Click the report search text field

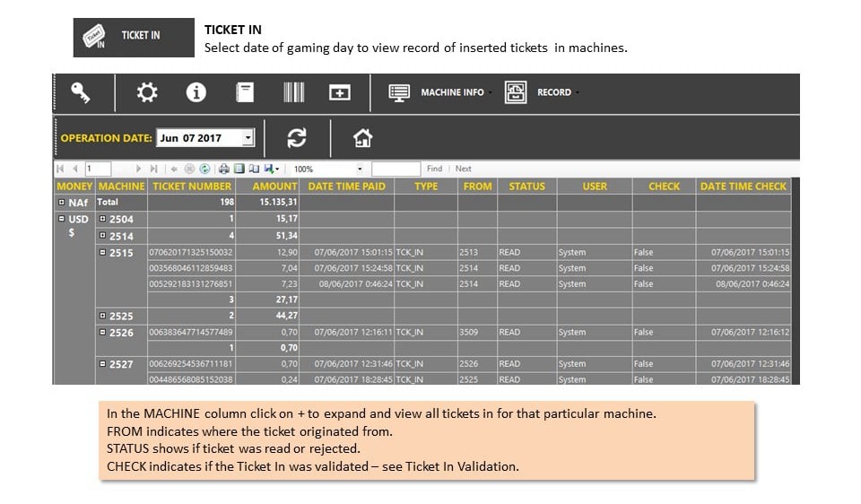tap(396, 169)
